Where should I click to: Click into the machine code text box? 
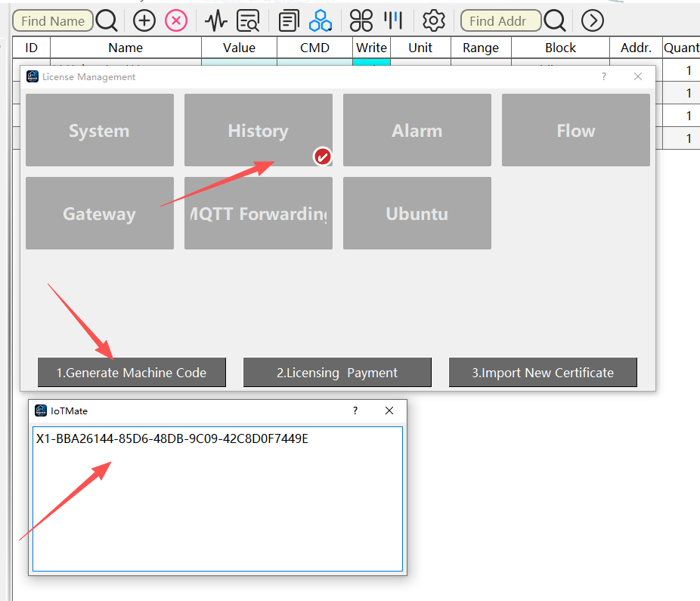pyautogui.click(x=218, y=499)
